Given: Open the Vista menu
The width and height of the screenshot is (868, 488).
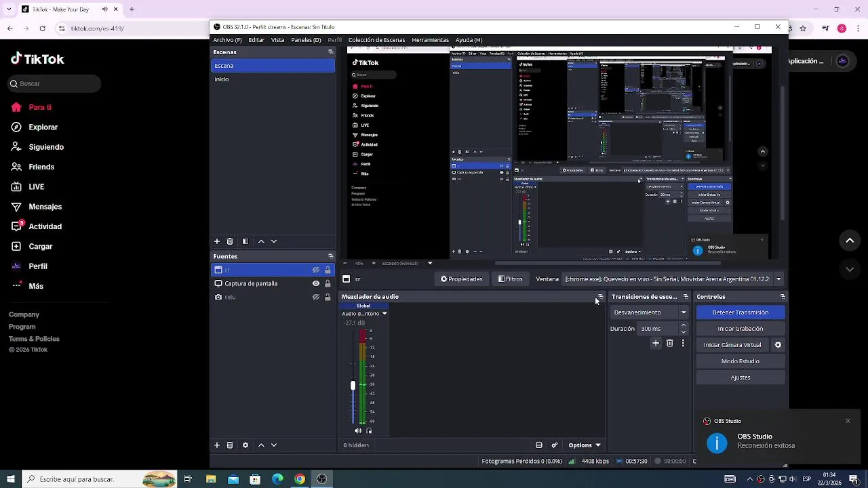Looking at the screenshot, I should click(x=278, y=40).
